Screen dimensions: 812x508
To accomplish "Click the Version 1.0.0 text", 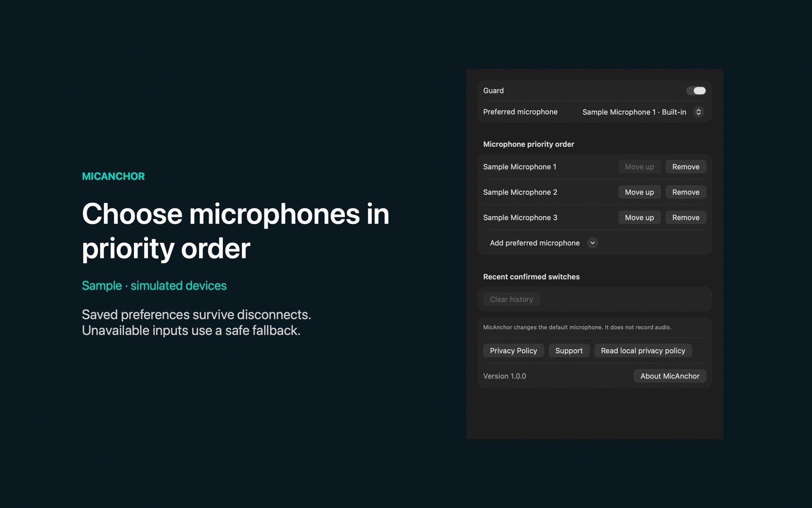I will click(504, 376).
